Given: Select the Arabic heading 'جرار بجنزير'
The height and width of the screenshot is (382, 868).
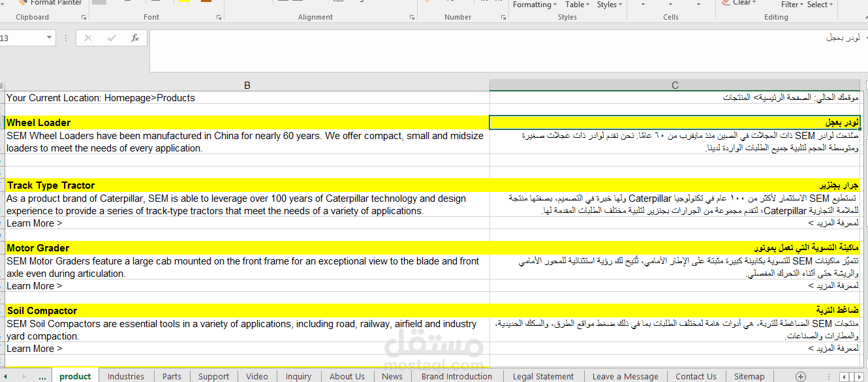Looking at the screenshot, I should click(675, 185).
